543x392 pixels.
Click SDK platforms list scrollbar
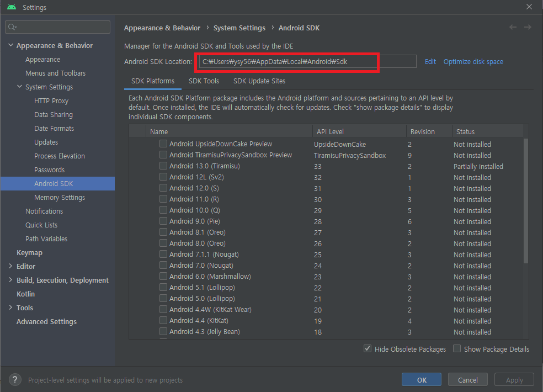[x=526, y=201]
